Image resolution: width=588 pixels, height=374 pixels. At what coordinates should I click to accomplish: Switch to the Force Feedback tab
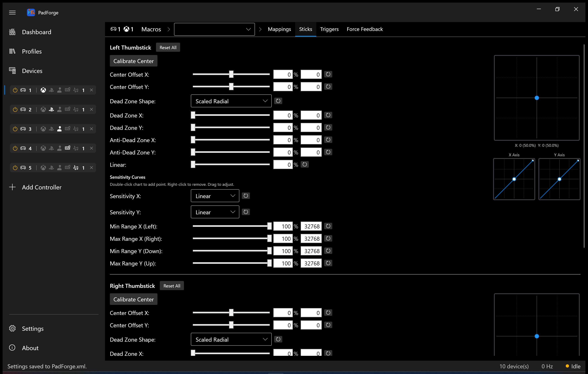point(365,29)
